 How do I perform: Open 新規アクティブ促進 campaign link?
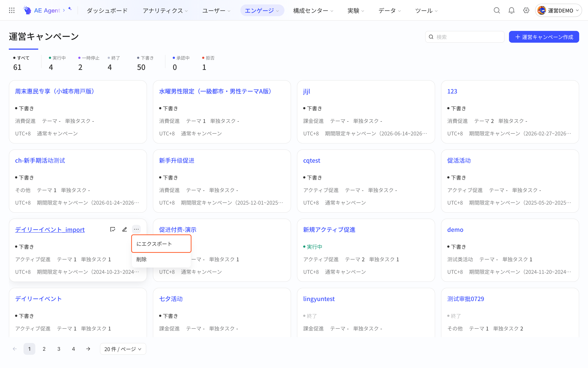pos(329,229)
